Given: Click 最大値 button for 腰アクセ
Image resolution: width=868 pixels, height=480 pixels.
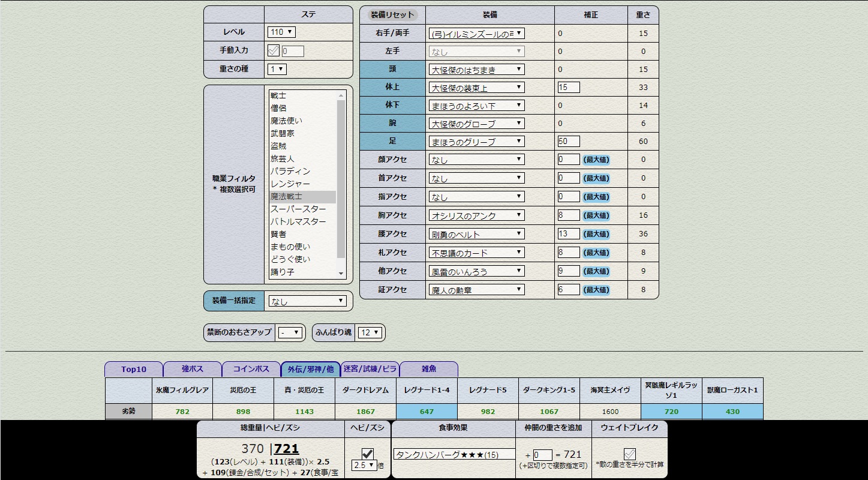Looking at the screenshot, I should 596,233.
